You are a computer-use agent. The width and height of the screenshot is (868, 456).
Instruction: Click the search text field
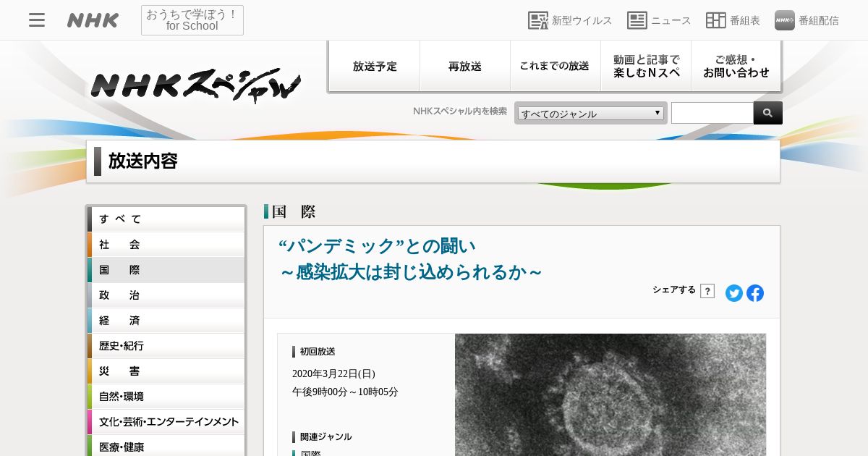[712, 113]
